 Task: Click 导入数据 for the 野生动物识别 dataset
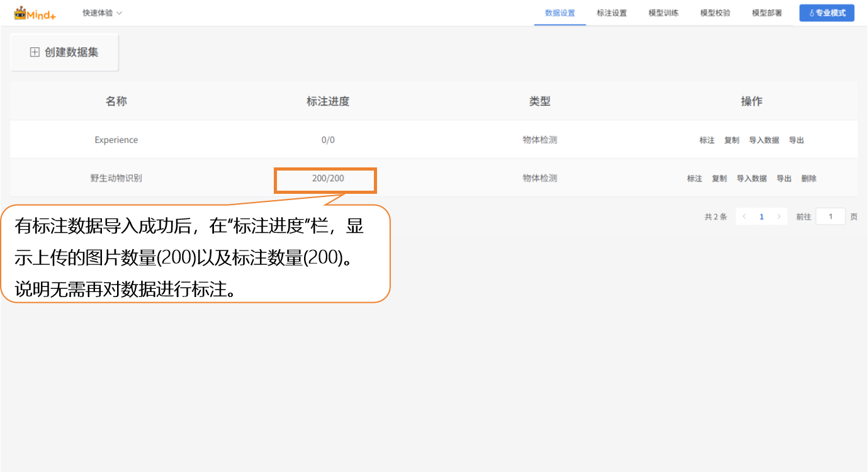tap(752, 179)
